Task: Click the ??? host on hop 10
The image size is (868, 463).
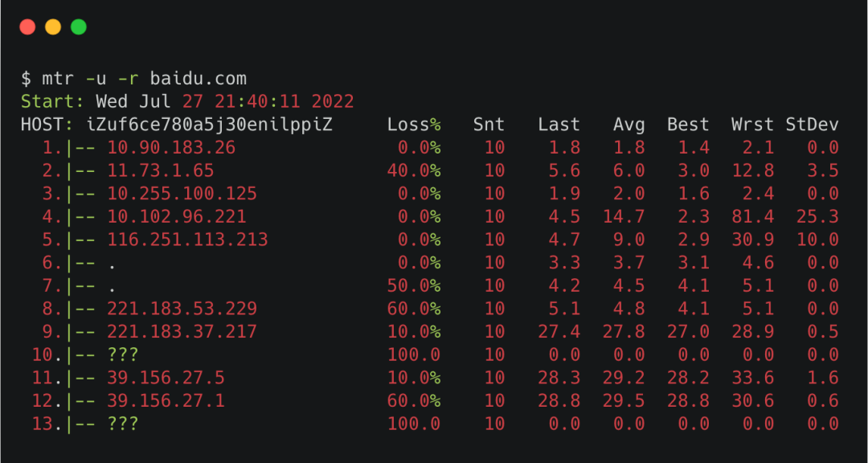Action: (x=122, y=355)
